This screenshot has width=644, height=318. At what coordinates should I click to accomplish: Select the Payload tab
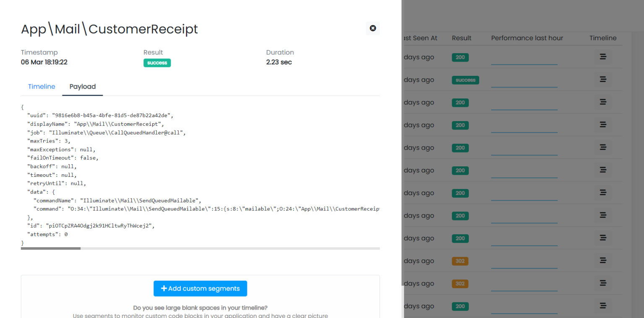(x=82, y=86)
